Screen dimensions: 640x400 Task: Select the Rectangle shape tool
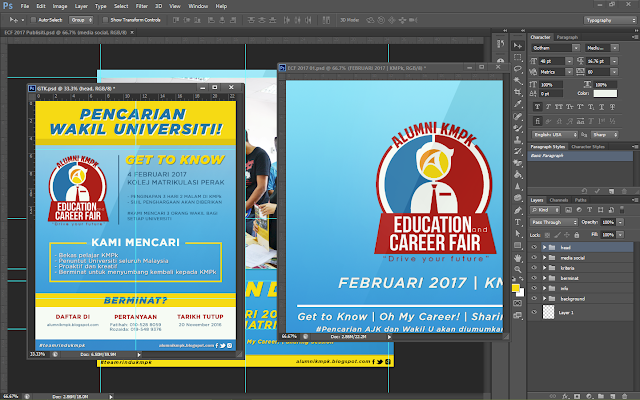[518, 245]
